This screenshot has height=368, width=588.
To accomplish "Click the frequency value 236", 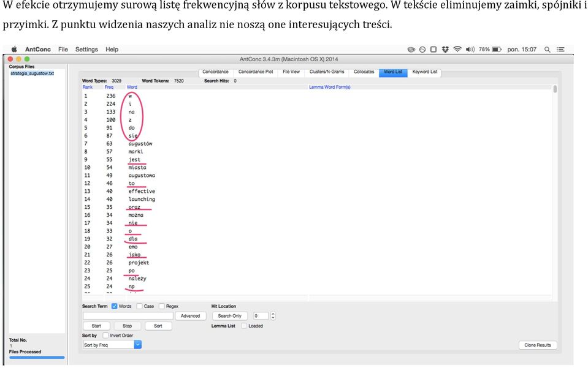I will [110, 96].
